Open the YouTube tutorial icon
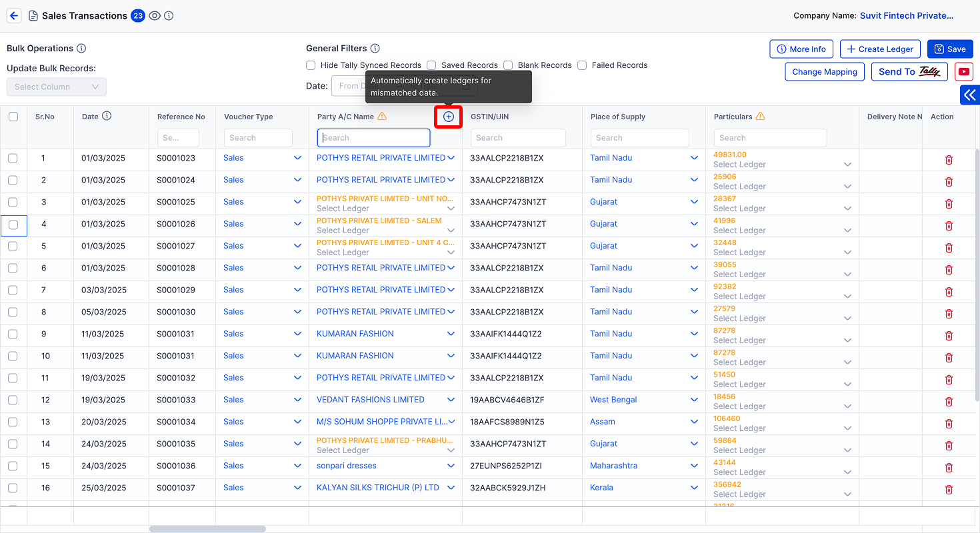980x533 pixels. point(963,72)
